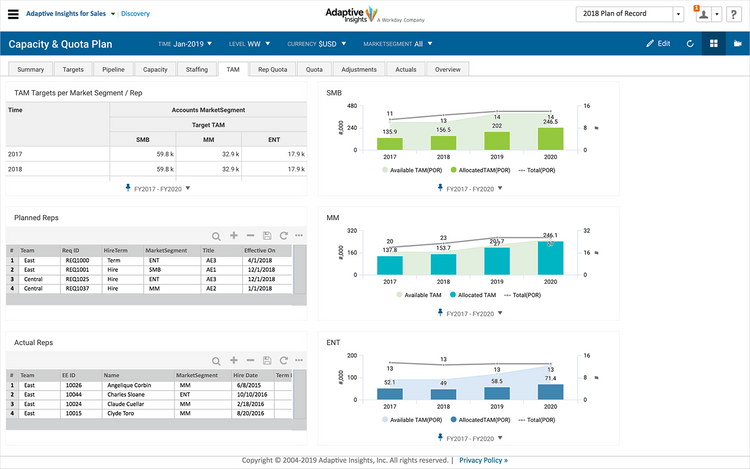
Task: Open more options in Planned Reps
Action: 299,235
